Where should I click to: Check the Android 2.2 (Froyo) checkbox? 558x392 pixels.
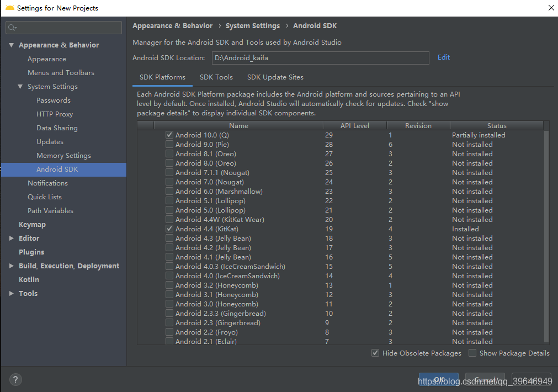[169, 332]
